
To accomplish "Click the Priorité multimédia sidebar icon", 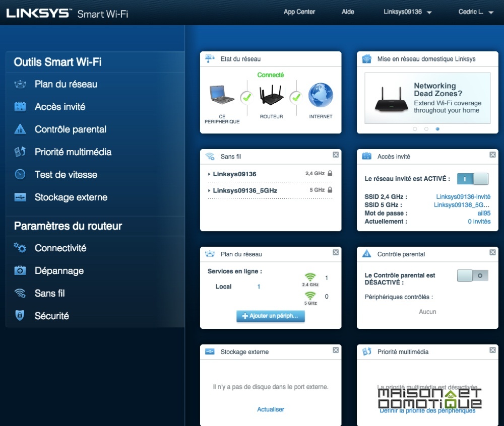I will [x=20, y=152].
